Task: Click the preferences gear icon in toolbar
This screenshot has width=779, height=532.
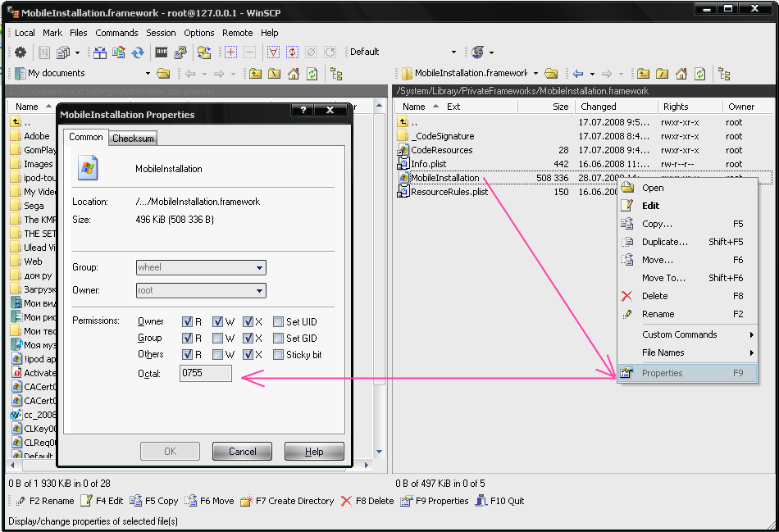Action: tap(20, 52)
